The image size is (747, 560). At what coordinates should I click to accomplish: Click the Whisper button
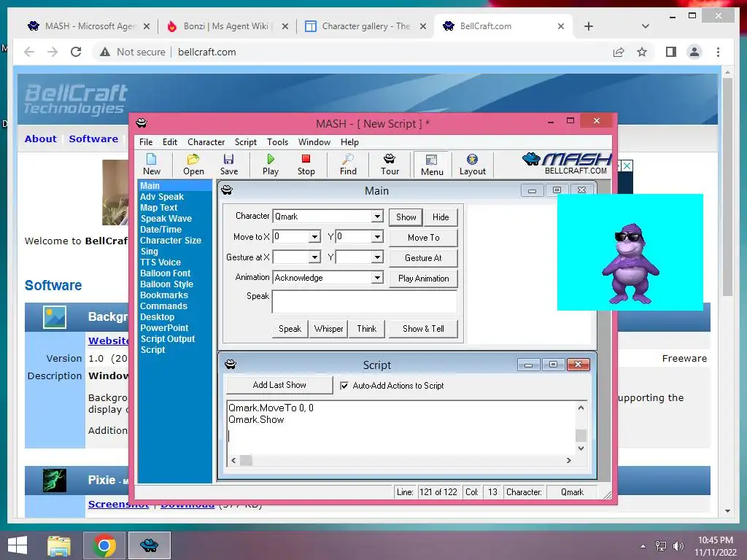(329, 329)
